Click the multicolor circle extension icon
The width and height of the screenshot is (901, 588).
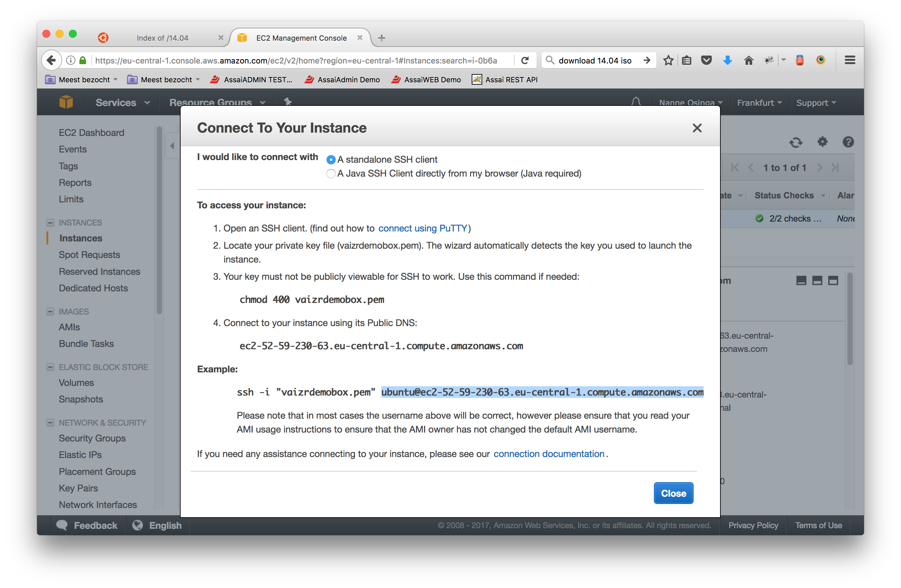tap(820, 60)
